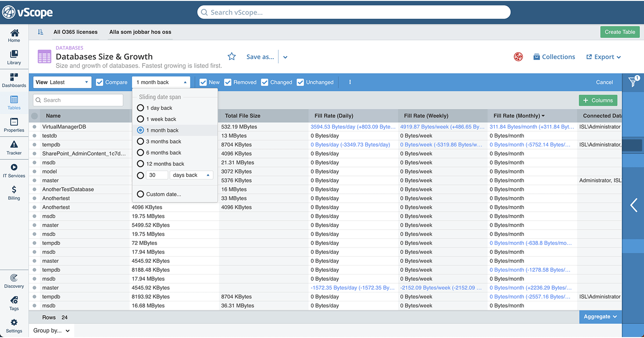Toggle the Removed checkbox
The image size is (644, 338).
coord(228,82)
